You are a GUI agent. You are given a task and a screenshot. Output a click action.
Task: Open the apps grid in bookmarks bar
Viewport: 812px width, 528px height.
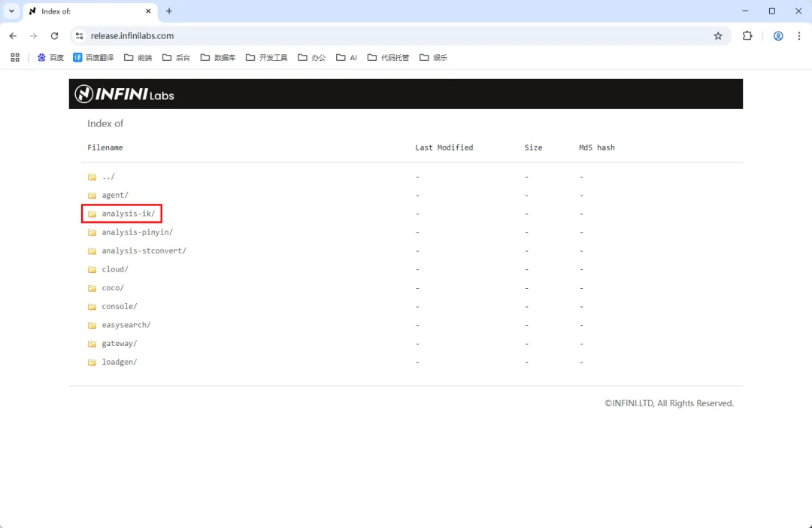[15, 57]
